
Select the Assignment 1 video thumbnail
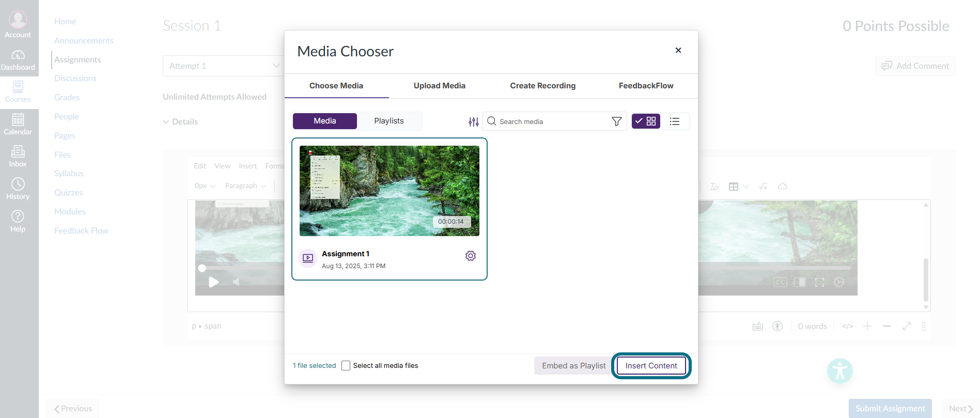point(390,191)
